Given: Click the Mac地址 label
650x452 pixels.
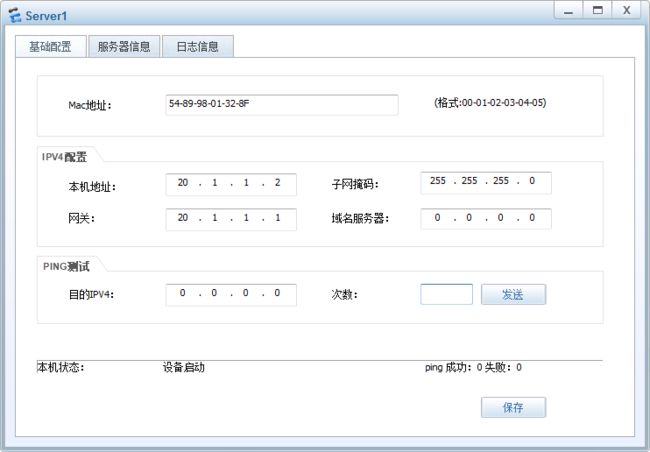Looking at the screenshot, I should point(90,105).
